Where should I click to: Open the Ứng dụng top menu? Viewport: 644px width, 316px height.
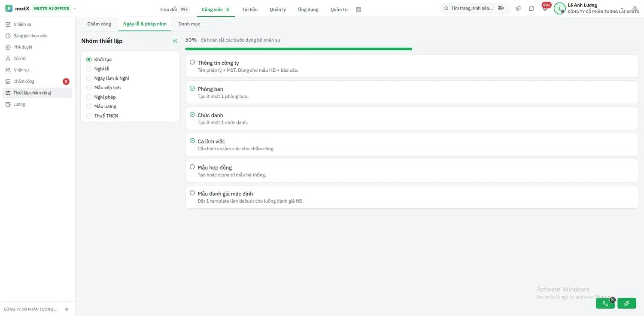coord(308,9)
